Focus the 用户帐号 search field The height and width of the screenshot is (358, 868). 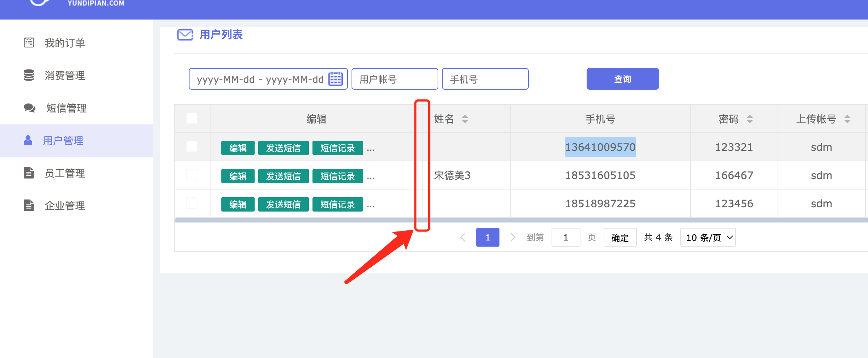click(395, 79)
